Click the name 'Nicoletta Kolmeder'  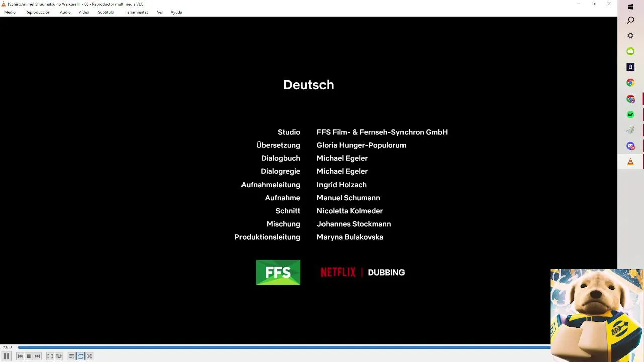(x=350, y=211)
